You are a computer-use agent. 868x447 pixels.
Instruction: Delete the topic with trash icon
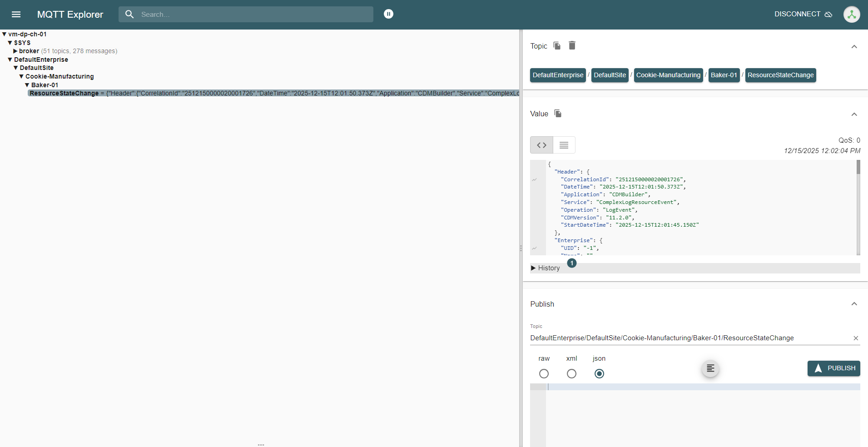click(572, 45)
